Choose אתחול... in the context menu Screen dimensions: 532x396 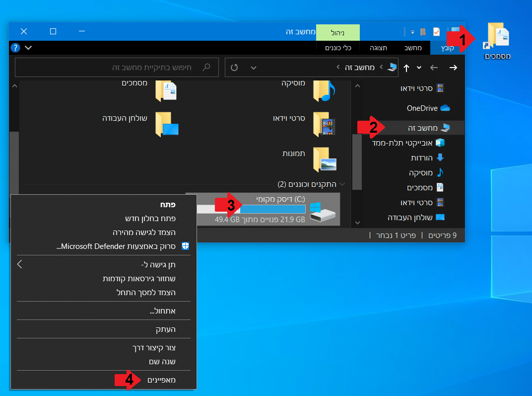coord(104,311)
